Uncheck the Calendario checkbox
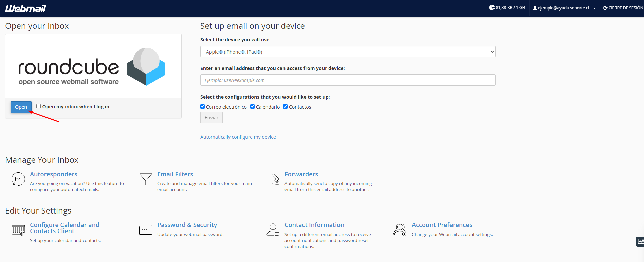Screen dimensions: 644x262 pos(253,107)
